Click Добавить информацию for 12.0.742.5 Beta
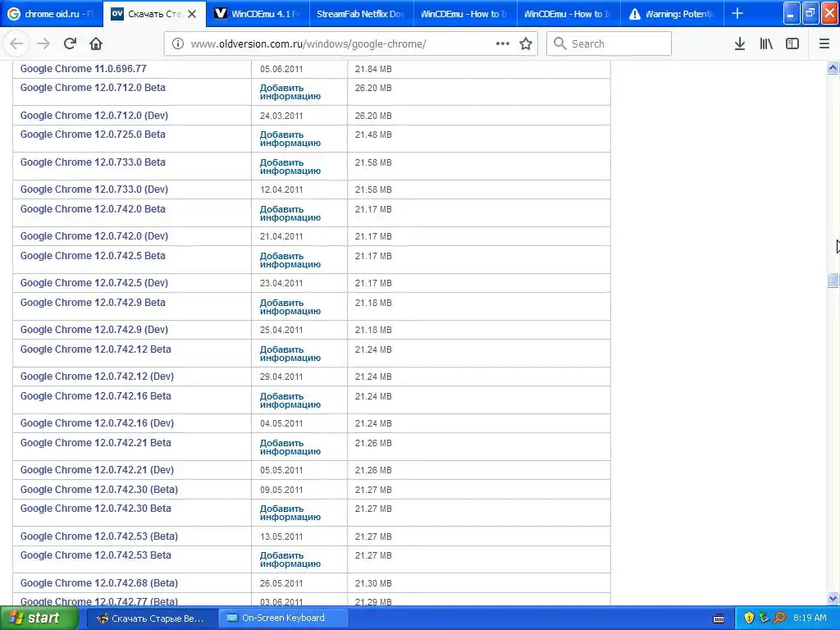 tap(290, 260)
